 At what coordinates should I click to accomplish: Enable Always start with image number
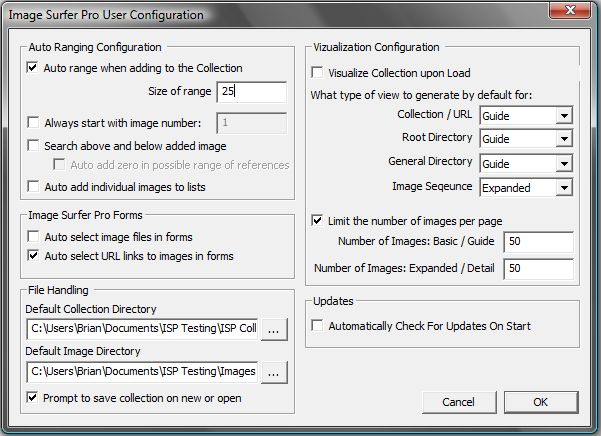(x=33, y=123)
